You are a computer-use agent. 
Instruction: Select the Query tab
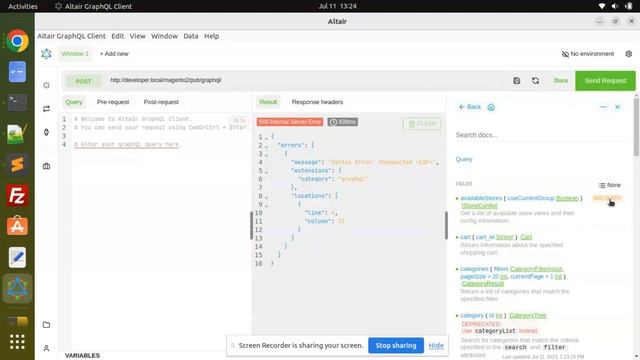[x=74, y=102]
